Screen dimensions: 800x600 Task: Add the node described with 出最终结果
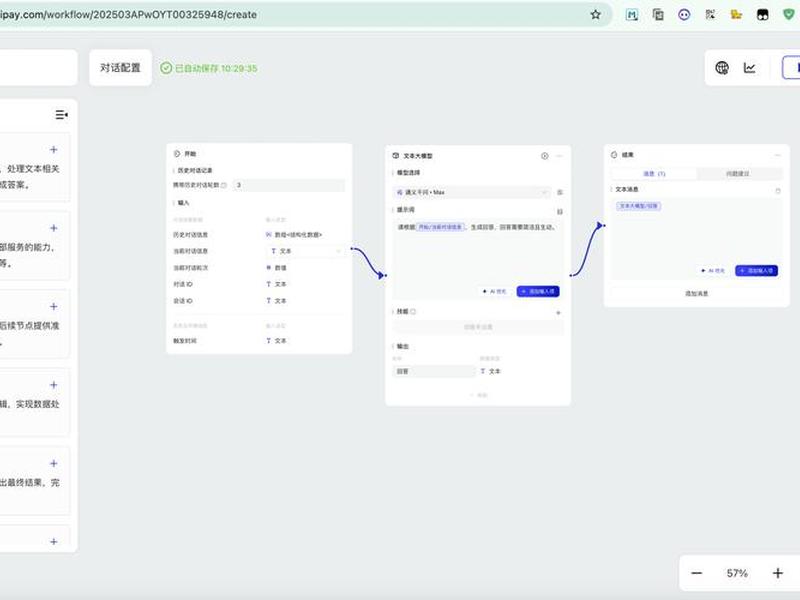coord(54,464)
